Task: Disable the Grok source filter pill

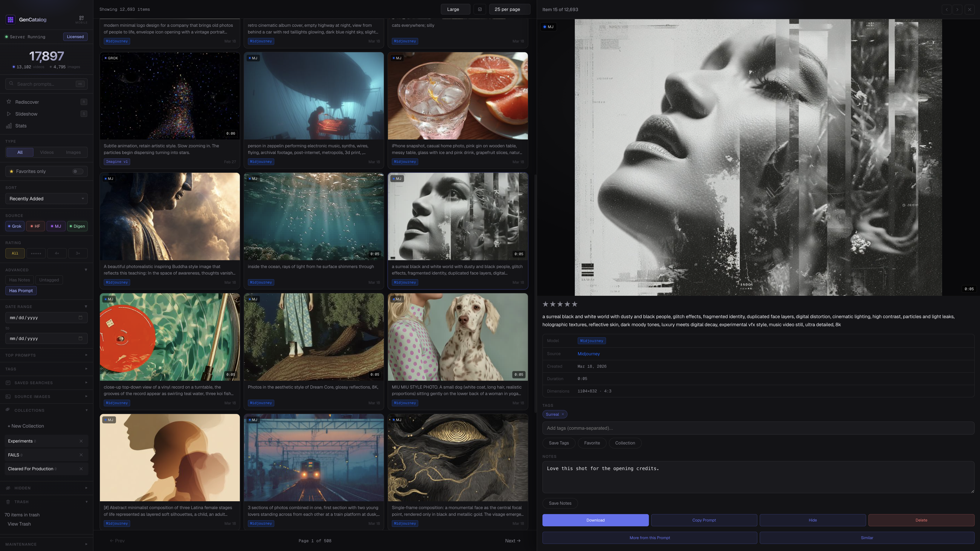Action: [14, 226]
